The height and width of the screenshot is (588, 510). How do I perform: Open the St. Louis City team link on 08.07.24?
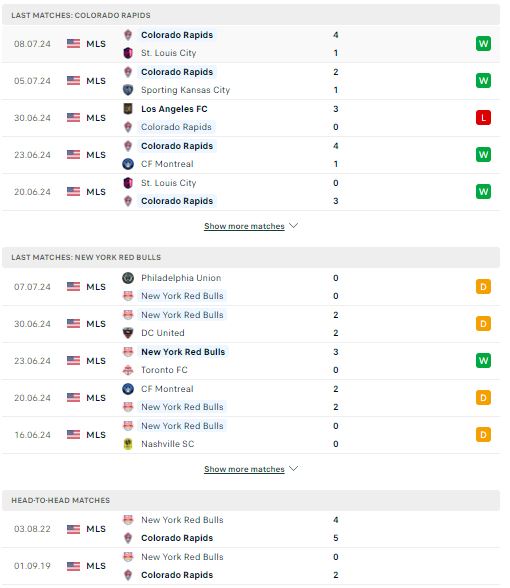(169, 53)
